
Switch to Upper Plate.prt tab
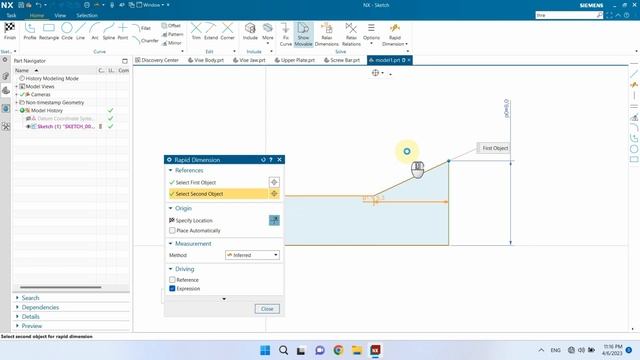point(295,60)
